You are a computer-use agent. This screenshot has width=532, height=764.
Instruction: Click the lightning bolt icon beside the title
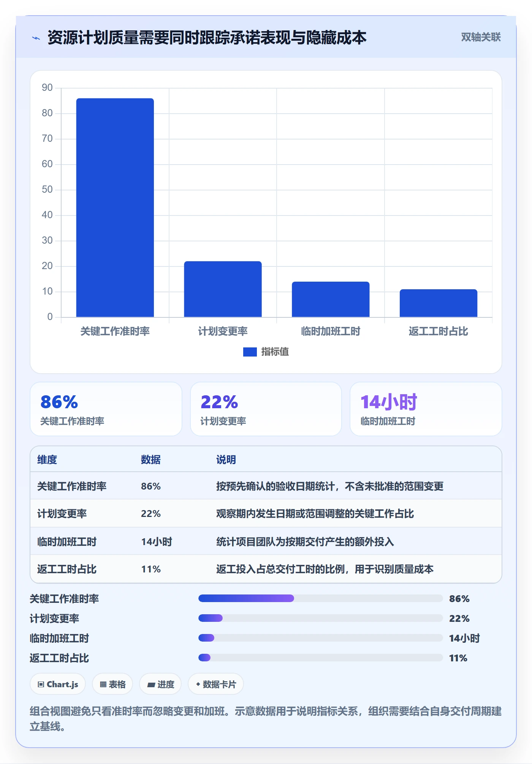click(36, 38)
